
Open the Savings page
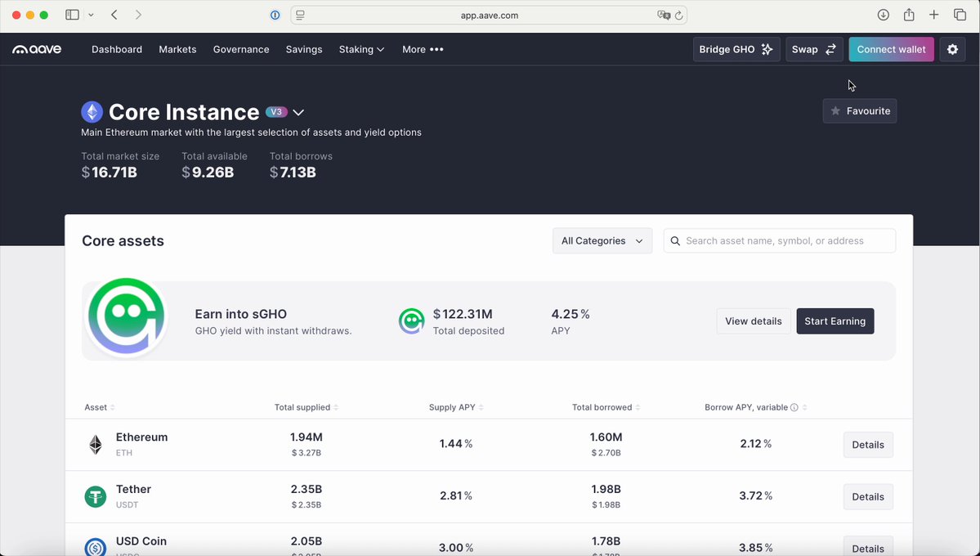point(304,49)
